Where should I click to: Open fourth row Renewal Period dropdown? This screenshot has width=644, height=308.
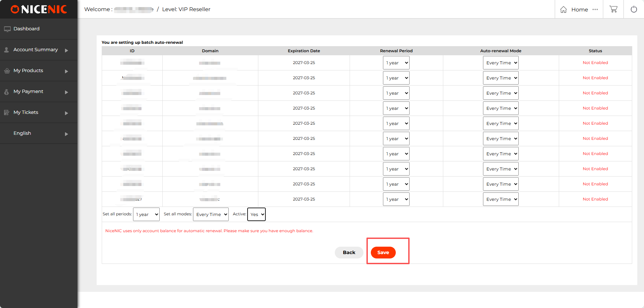point(396,108)
